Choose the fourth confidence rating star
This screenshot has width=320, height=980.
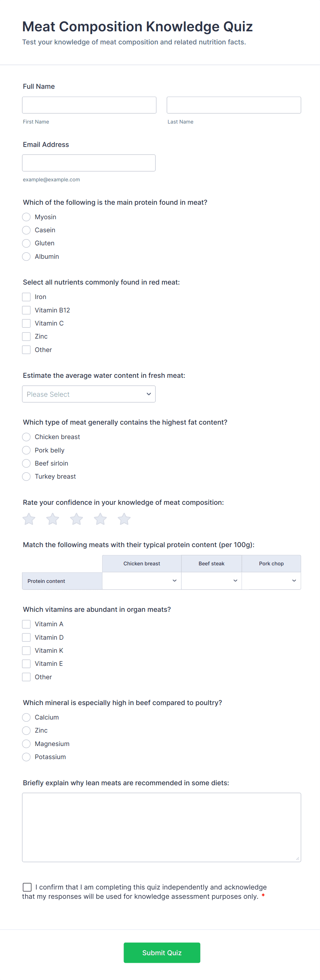coord(100,519)
